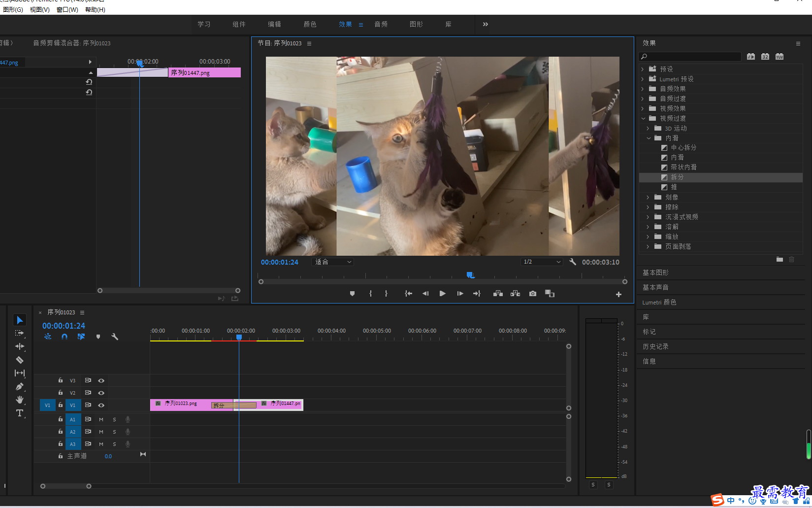Expand the 视频效果 folder
Screen dimensions: 812x508
pos(643,108)
